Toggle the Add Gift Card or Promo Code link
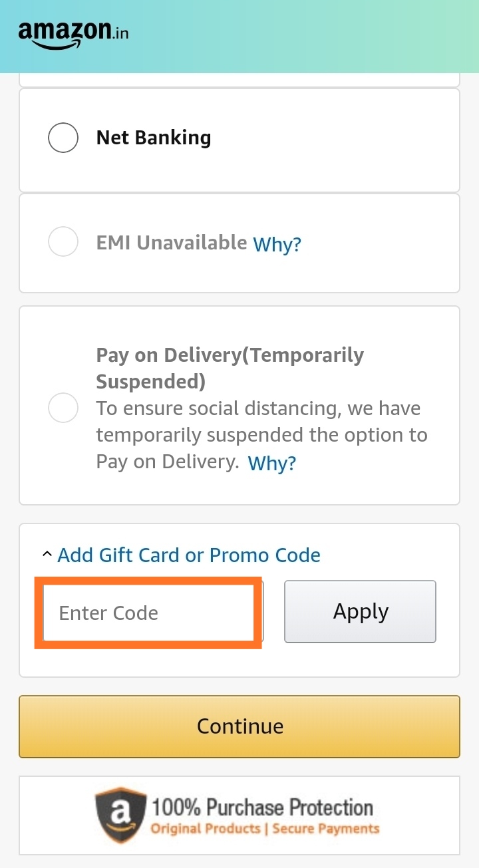 [x=189, y=555]
